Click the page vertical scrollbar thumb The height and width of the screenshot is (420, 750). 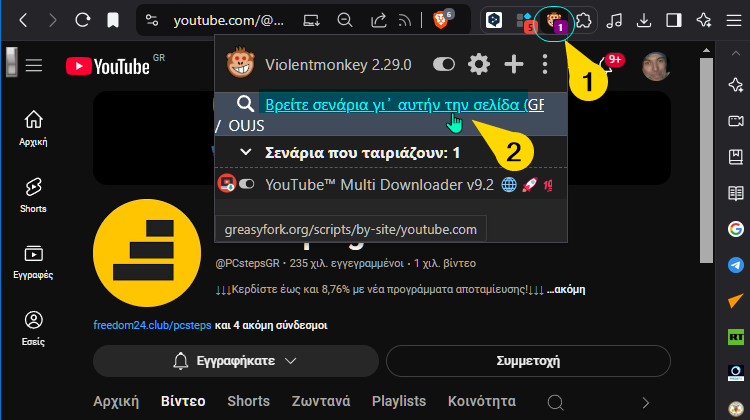pyautogui.click(x=706, y=160)
